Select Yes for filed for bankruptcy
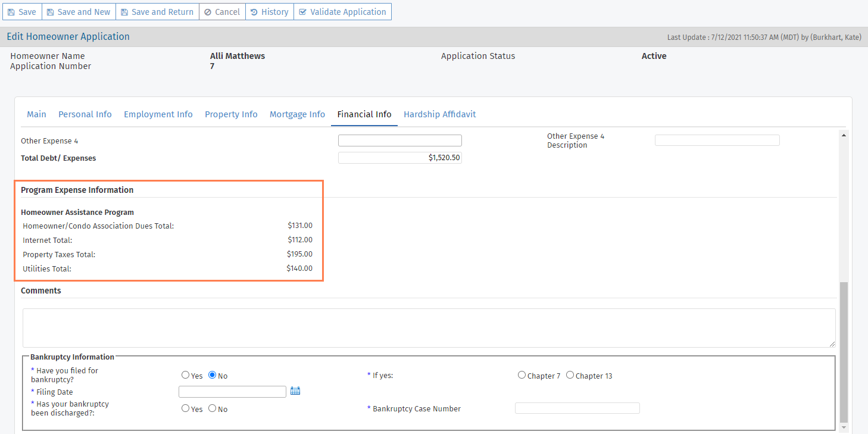The height and width of the screenshot is (434, 868). click(186, 375)
